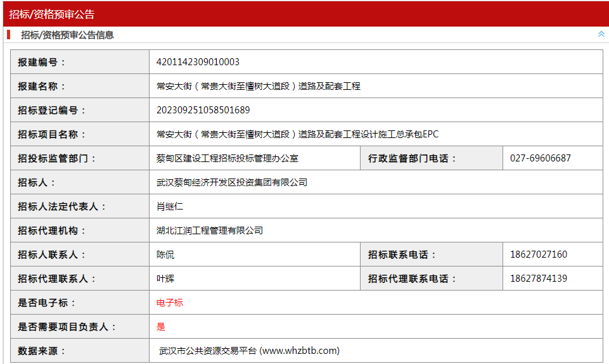
Task: Click the 报建名称 label cell
Action: point(80,86)
